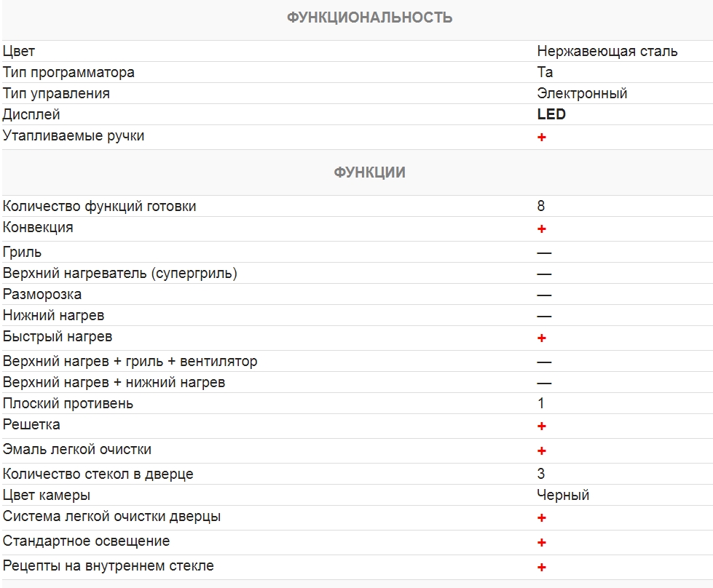Click the dash for Нижний нагрев
The height and width of the screenshot is (588, 713).
tap(544, 317)
